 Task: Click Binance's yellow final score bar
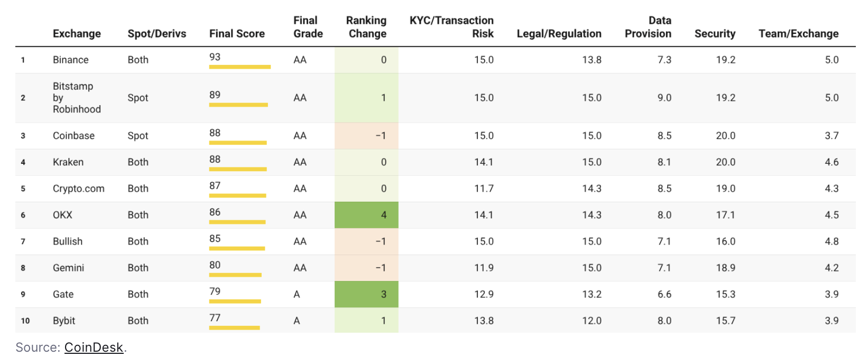[239, 67]
